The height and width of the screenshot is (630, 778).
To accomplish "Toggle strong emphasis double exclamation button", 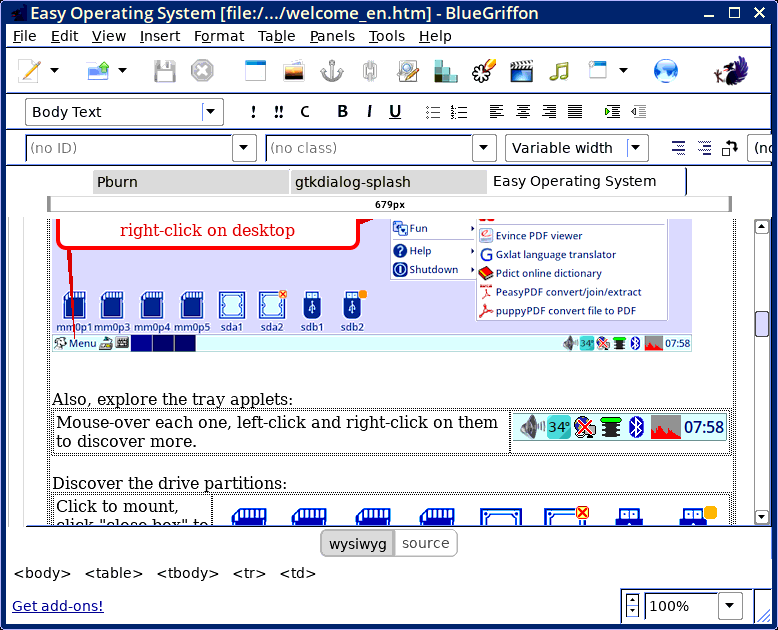I will click(x=279, y=112).
